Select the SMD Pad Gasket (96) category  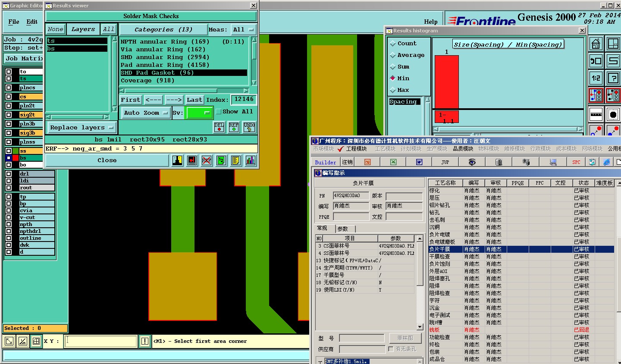point(184,73)
